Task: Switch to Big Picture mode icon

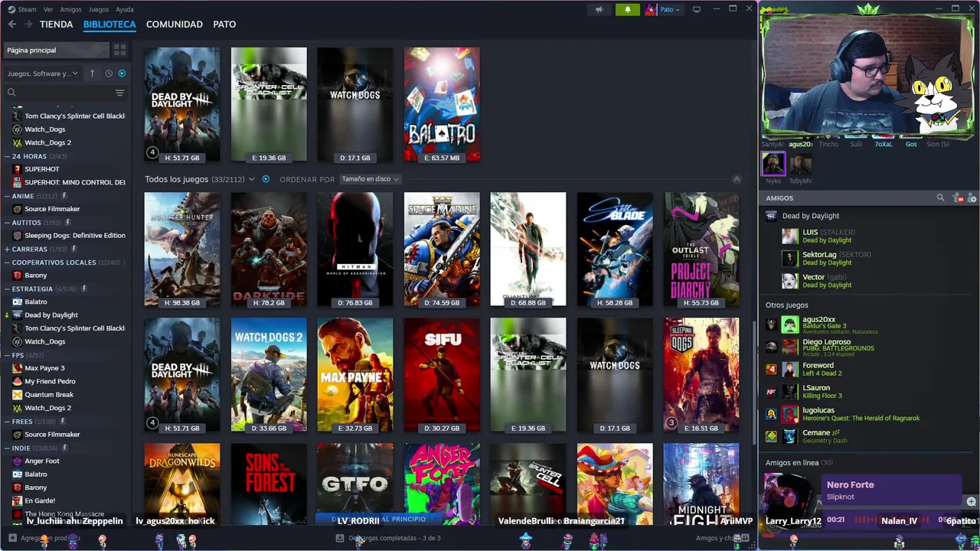Action: [x=696, y=9]
